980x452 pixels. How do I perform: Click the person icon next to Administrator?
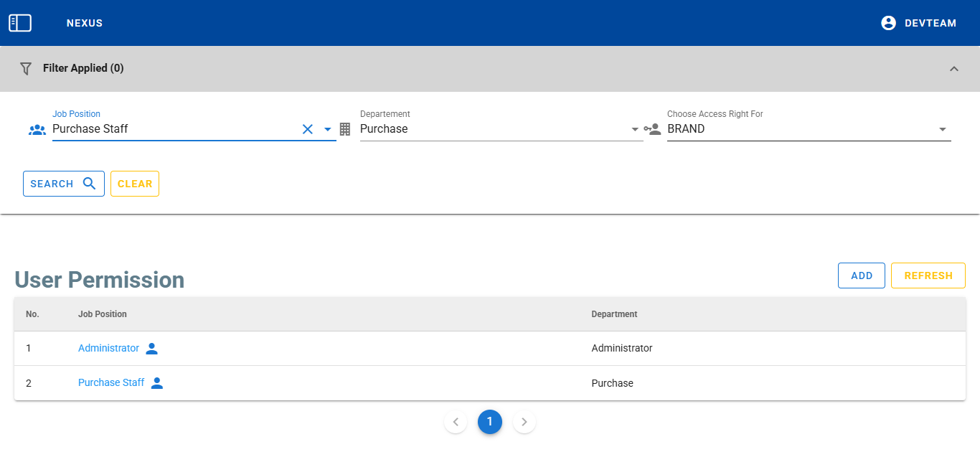(151, 349)
